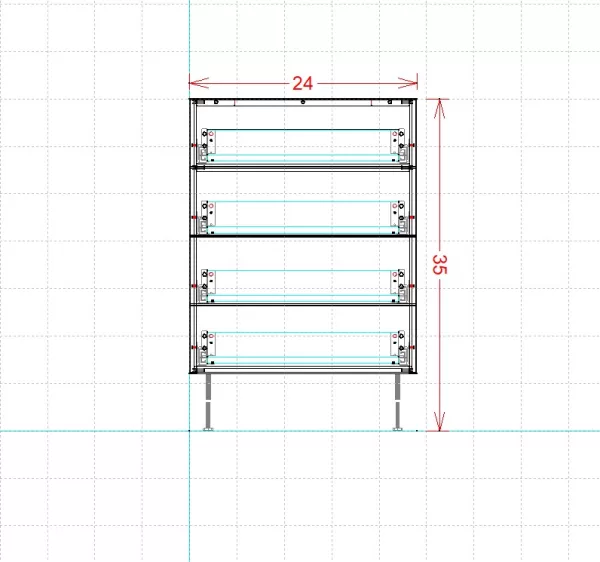Select the top arrowhead of the 35 dimension
This screenshot has width=600, height=562.
[438, 104]
